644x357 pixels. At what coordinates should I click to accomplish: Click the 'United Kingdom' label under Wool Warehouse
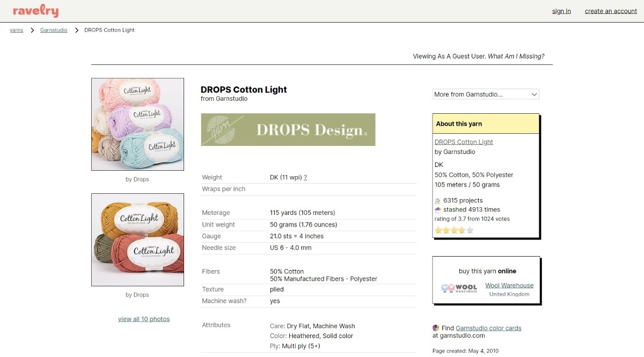click(509, 294)
